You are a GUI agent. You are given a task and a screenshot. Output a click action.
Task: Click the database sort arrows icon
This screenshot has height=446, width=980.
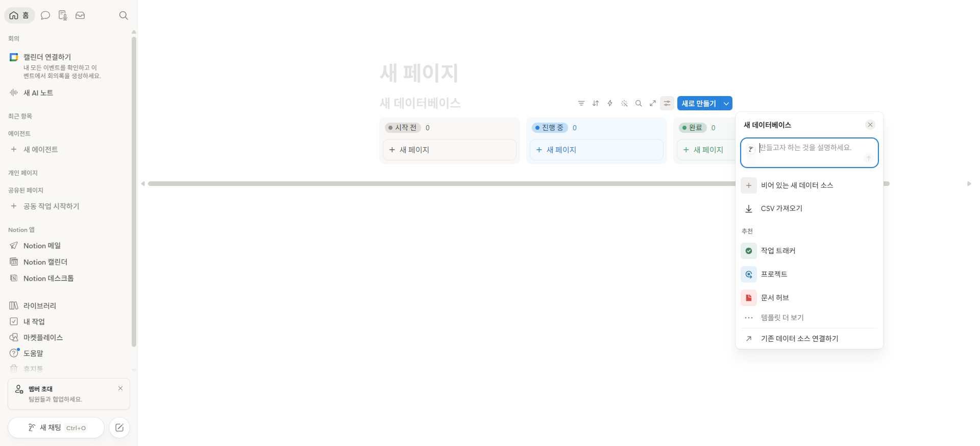[596, 103]
